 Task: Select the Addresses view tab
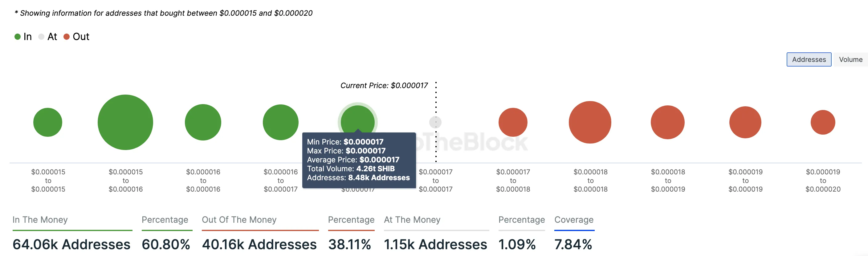pos(809,60)
